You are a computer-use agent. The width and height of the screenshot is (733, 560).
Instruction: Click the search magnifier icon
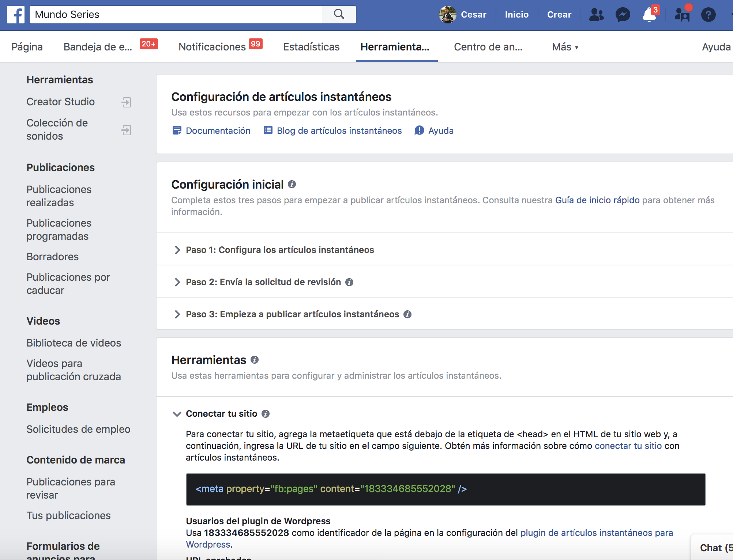[x=339, y=14]
